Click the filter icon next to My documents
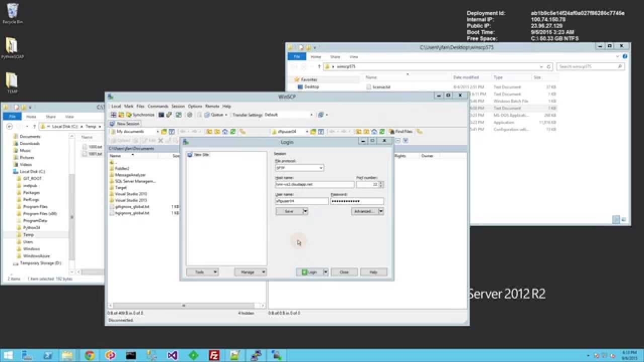644x362 pixels. [172, 131]
